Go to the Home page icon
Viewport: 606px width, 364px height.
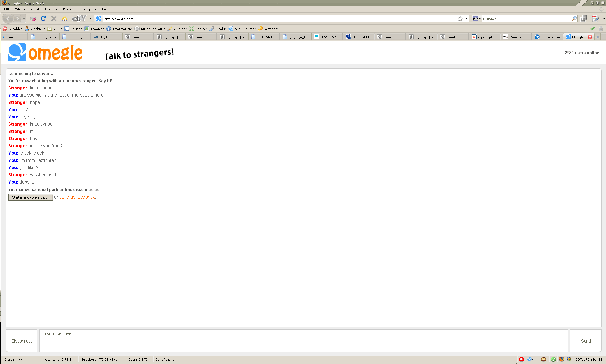click(65, 19)
